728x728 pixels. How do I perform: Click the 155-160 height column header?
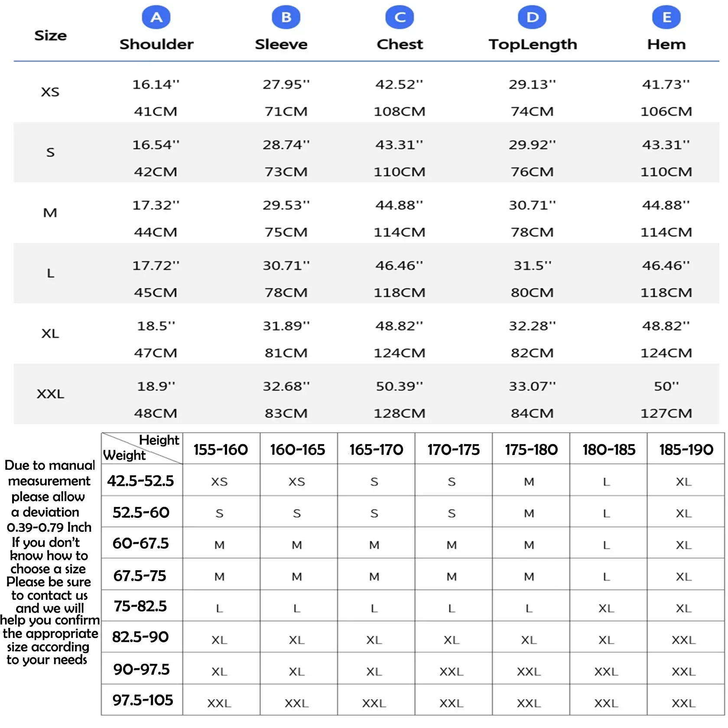[221, 449]
